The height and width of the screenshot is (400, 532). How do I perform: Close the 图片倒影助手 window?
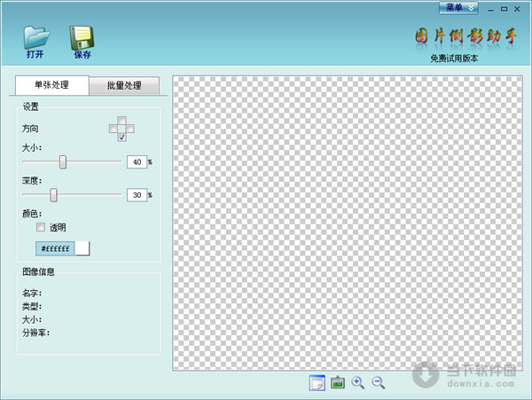(517, 9)
